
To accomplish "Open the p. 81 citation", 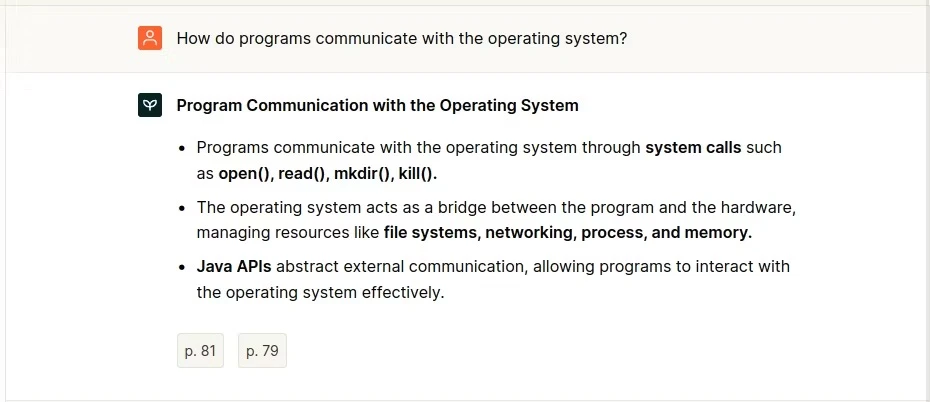I will (200, 350).
